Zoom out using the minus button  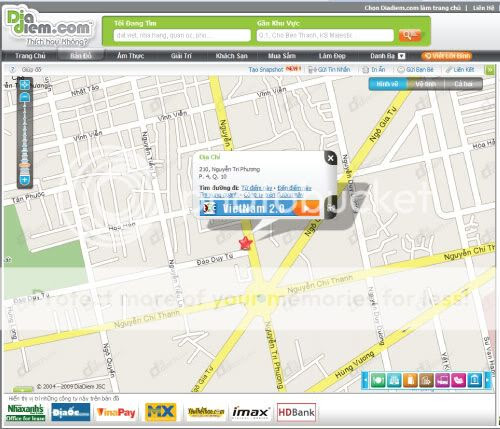[x=25, y=97]
